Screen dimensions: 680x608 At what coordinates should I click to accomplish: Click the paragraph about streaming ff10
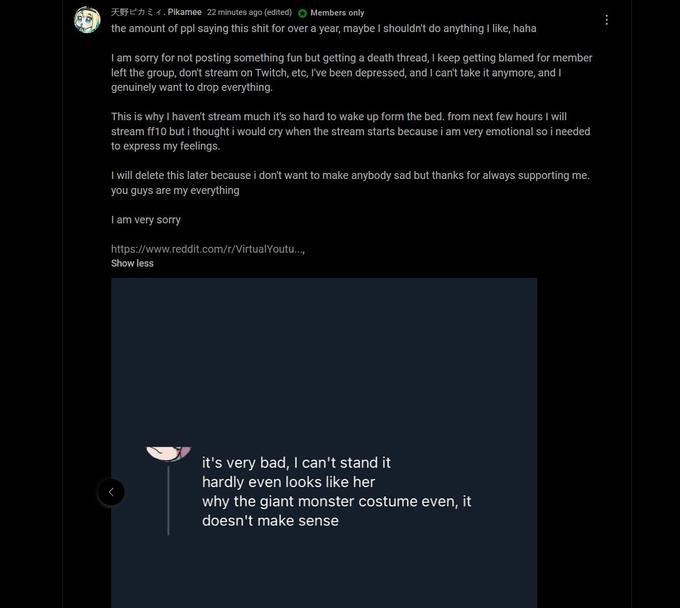(x=350, y=131)
